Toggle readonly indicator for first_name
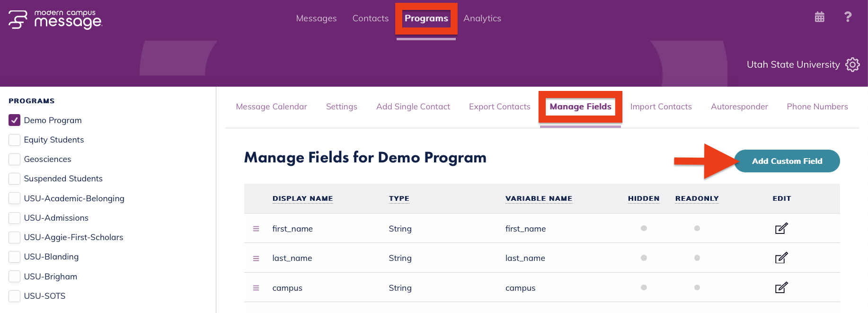Image resolution: width=868 pixels, height=313 pixels. pos(697,228)
